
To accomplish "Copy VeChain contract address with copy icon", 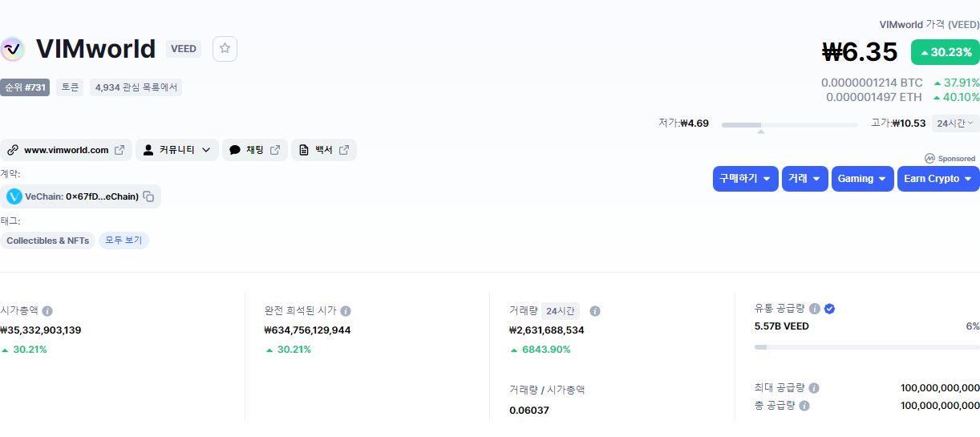I will click(x=148, y=196).
